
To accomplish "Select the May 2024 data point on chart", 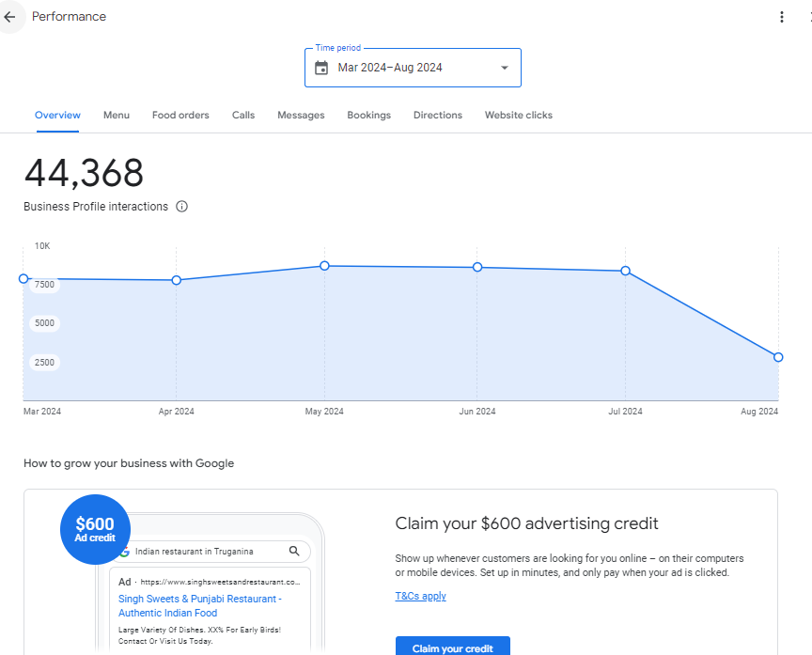I will [324, 266].
